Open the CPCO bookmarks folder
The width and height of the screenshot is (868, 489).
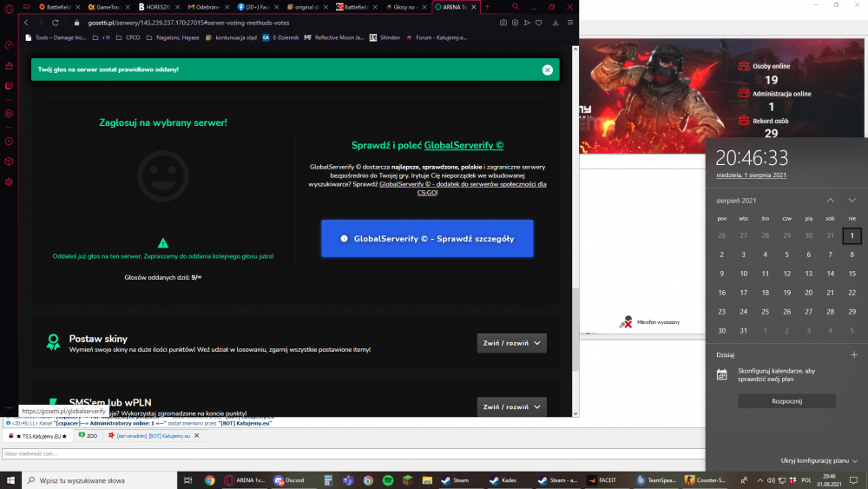pos(128,37)
